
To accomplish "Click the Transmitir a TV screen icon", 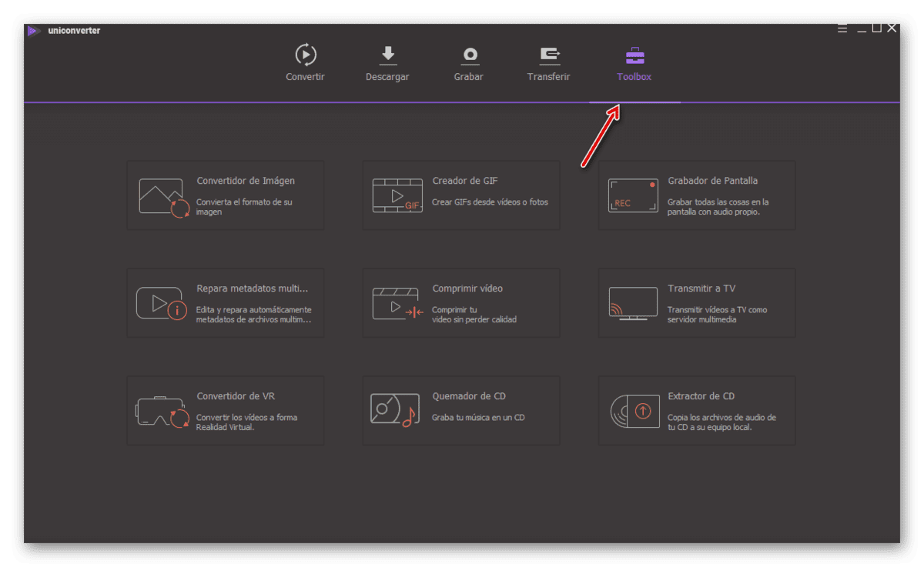I will click(x=633, y=304).
